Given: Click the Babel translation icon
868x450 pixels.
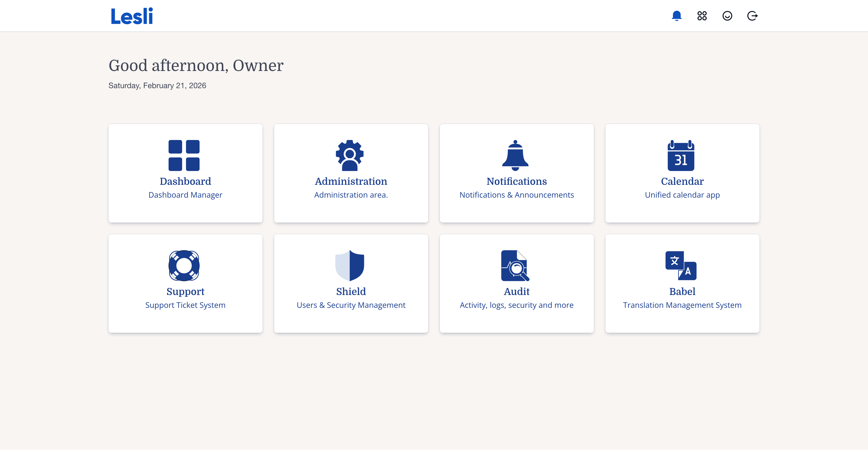Looking at the screenshot, I should pyautogui.click(x=681, y=266).
